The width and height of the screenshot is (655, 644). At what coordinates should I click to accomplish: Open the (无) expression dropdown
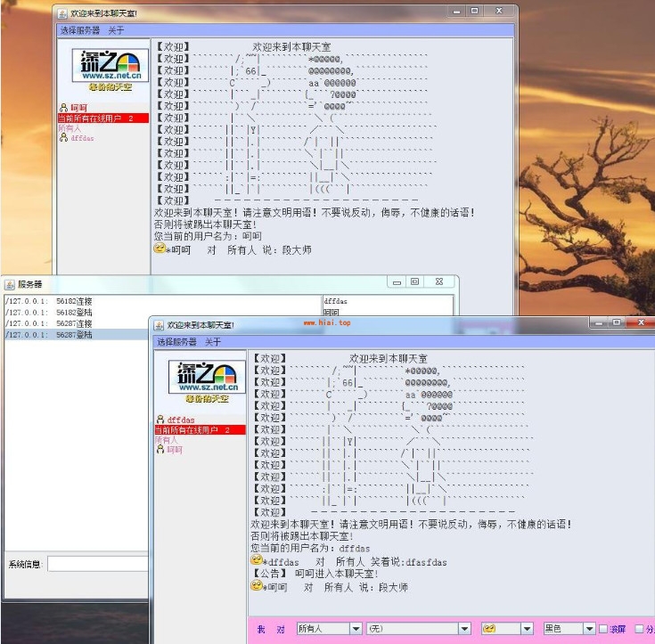pyautogui.click(x=419, y=628)
